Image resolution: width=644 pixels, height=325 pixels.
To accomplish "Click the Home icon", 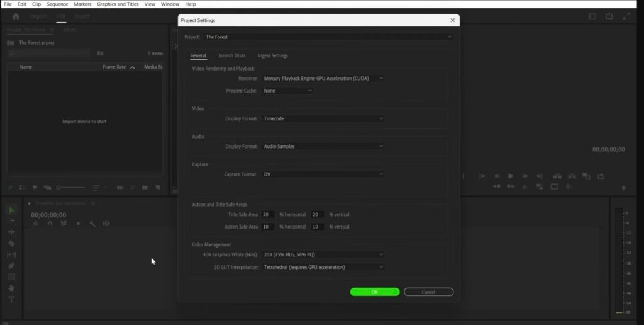I will click(x=16, y=16).
